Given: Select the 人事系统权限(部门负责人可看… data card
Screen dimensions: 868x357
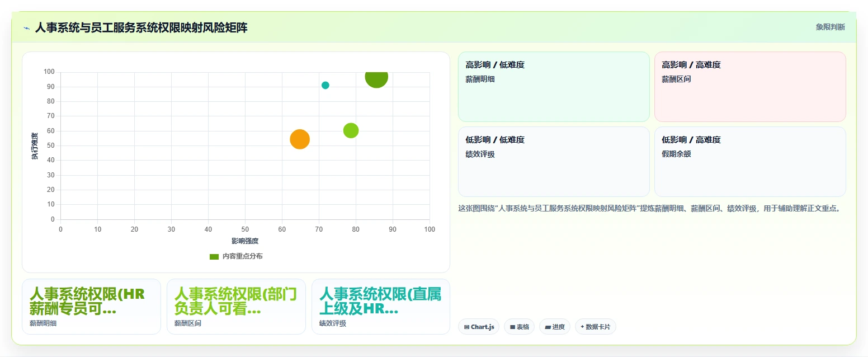Looking at the screenshot, I should pyautogui.click(x=236, y=307).
